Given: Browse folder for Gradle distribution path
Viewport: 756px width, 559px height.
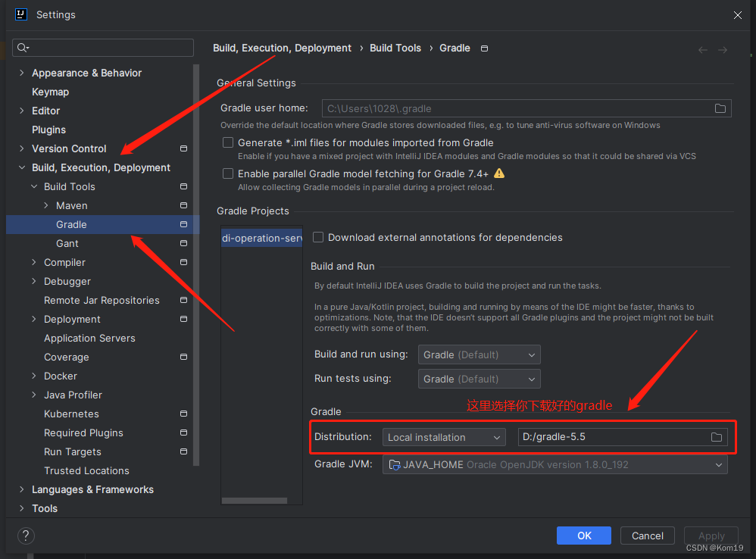Looking at the screenshot, I should (717, 437).
